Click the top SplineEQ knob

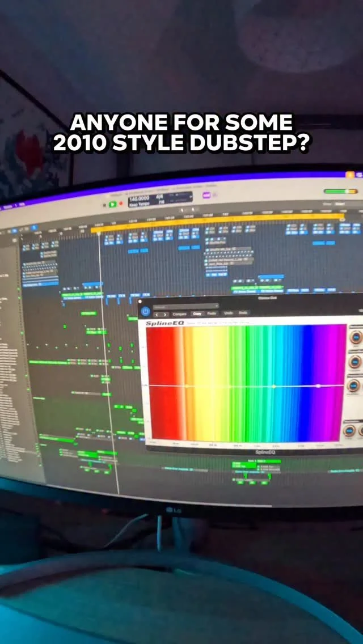pyautogui.click(x=355, y=338)
